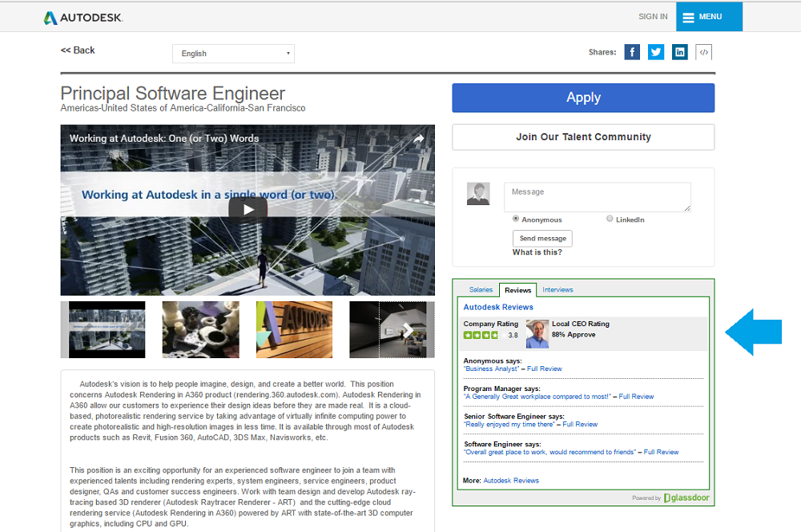Click the 'Overall great place to work' quote
801x532 pixels.
[x=549, y=452]
